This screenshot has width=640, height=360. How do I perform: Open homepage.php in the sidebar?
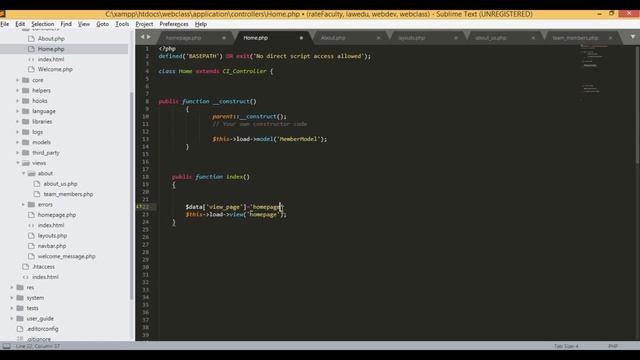(x=57, y=215)
